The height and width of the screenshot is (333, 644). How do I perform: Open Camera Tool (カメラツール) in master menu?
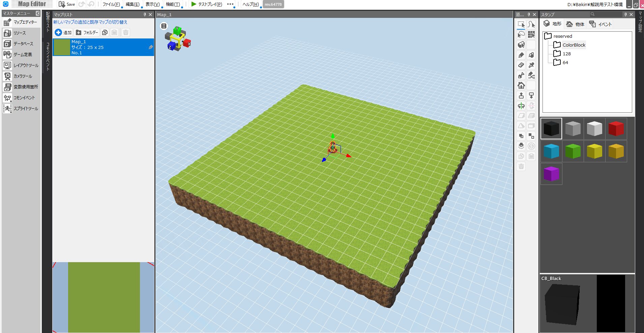(x=21, y=76)
